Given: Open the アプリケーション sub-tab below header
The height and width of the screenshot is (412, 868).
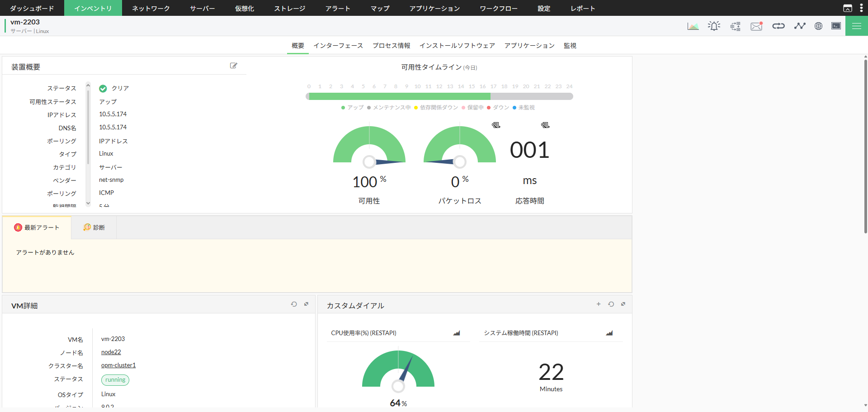Looking at the screenshot, I should pos(529,46).
